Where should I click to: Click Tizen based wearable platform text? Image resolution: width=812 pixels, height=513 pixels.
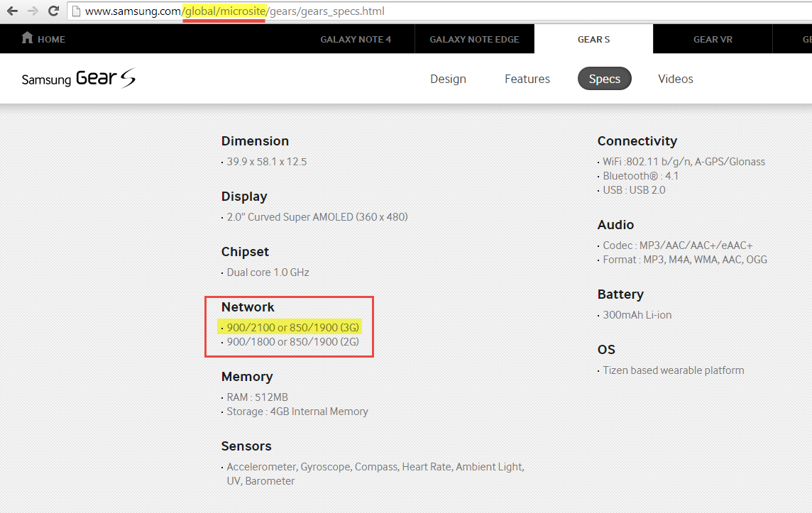click(673, 370)
